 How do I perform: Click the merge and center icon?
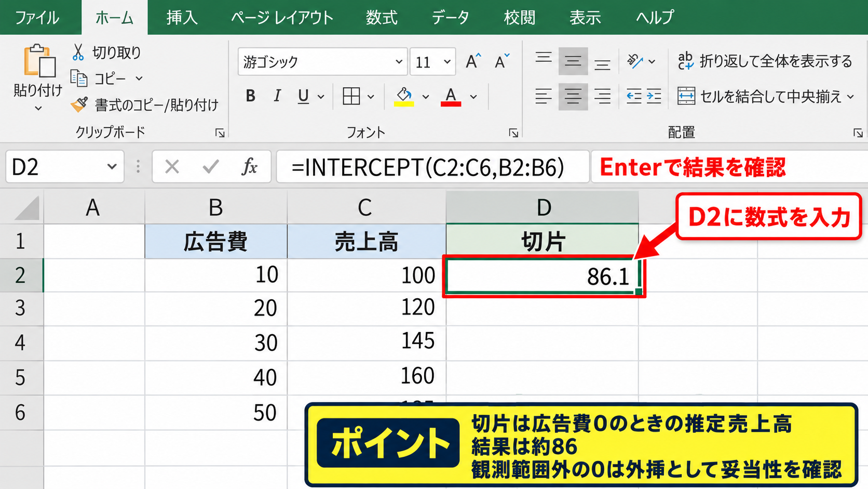tap(686, 96)
